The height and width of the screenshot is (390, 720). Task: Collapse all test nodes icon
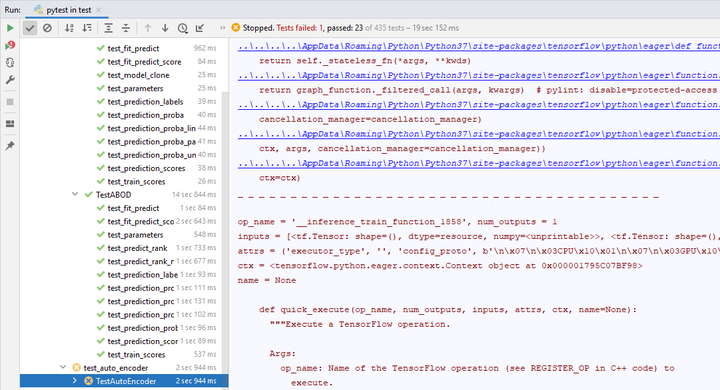point(126,28)
